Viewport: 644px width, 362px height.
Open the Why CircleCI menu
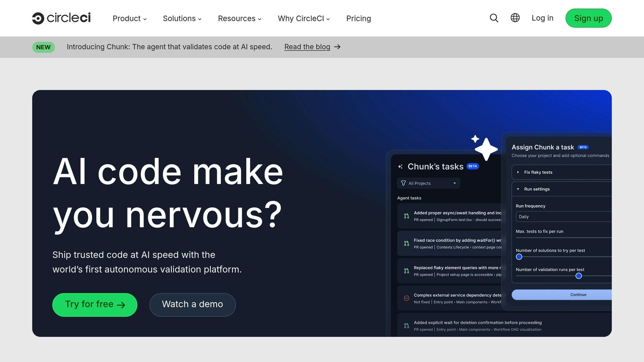click(303, 18)
